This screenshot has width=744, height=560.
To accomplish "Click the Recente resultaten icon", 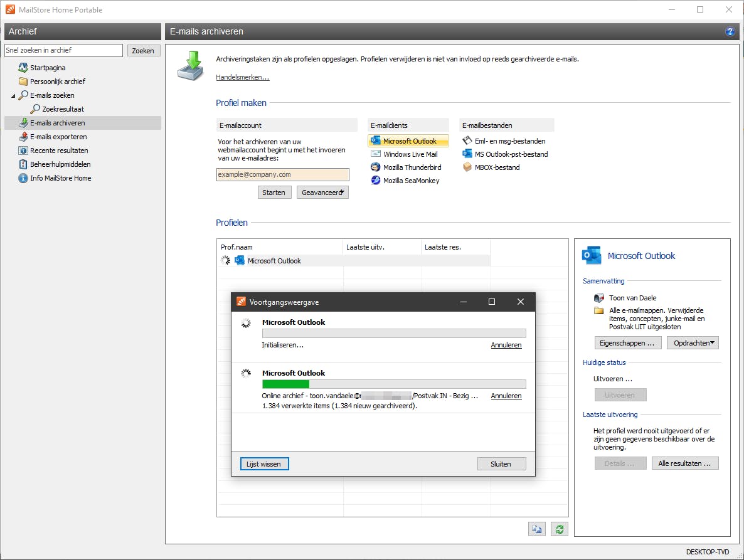I will coord(23,151).
